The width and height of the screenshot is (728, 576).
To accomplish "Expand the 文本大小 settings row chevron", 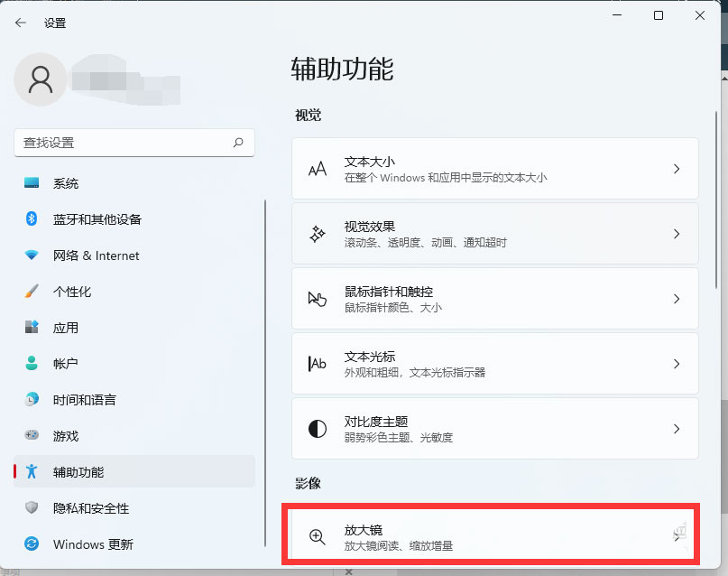I will [x=677, y=169].
